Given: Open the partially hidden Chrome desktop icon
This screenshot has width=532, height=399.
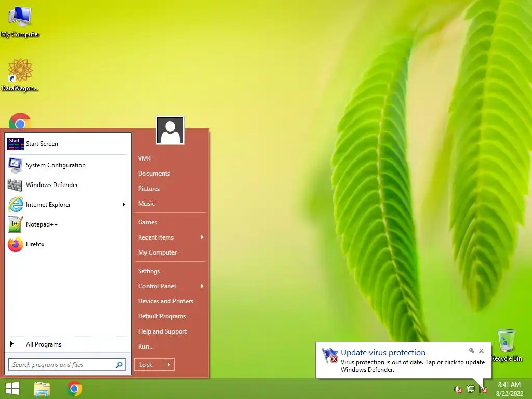Looking at the screenshot, I should [20, 121].
